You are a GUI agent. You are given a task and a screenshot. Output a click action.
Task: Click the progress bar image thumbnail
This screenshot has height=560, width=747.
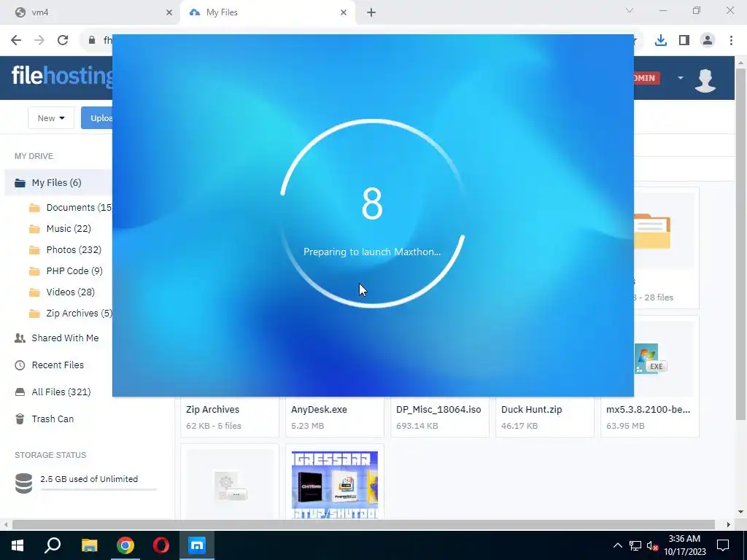coord(334,485)
